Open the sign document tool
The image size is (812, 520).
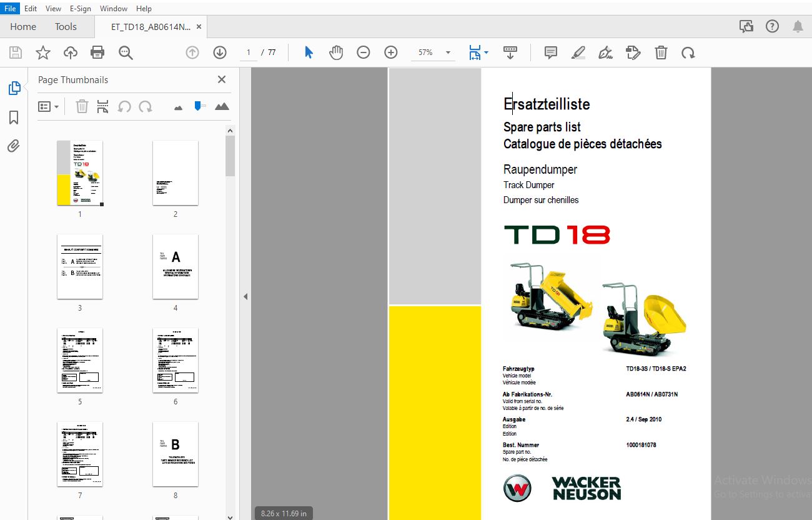(x=605, y=52)
